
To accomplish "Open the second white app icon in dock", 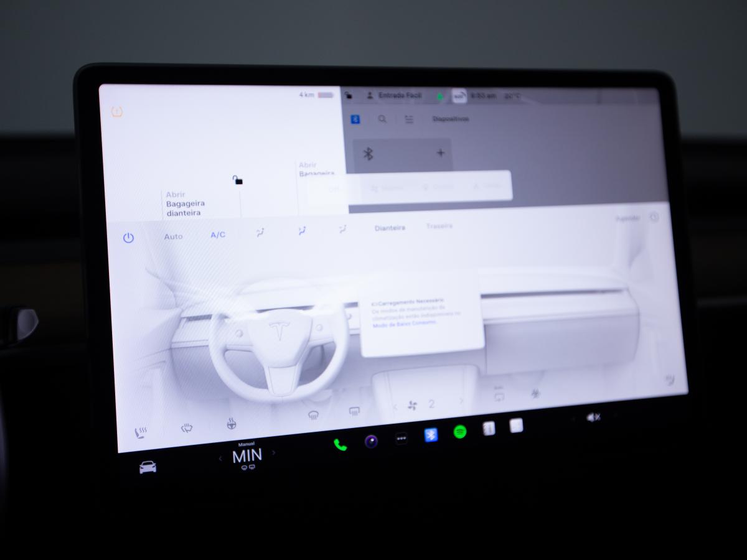I will pos(516,426).
